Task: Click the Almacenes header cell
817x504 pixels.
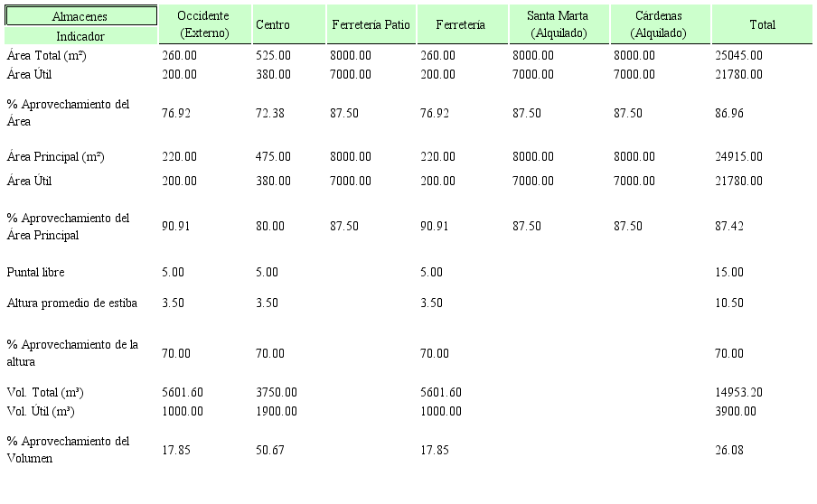Action: pos(80,16)
